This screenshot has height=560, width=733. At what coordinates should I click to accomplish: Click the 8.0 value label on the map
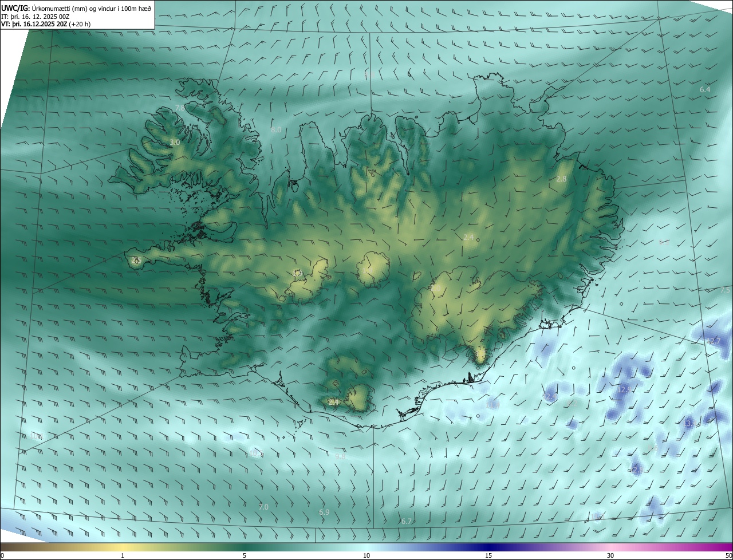point(276,130)
